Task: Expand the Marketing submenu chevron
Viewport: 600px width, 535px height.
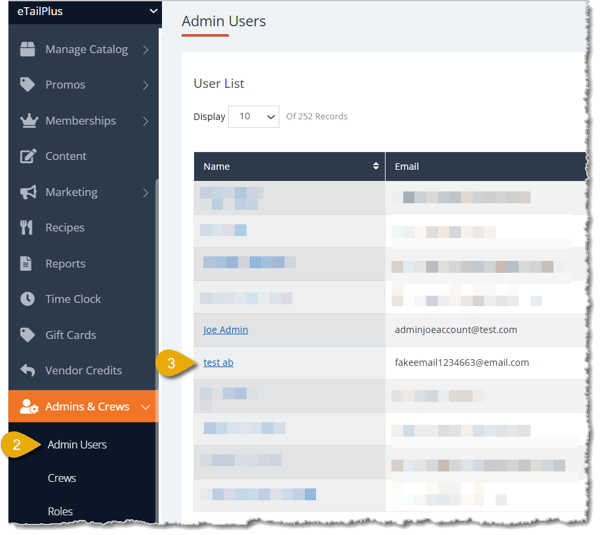Action: pyautogui.click(x=146, y=193)
